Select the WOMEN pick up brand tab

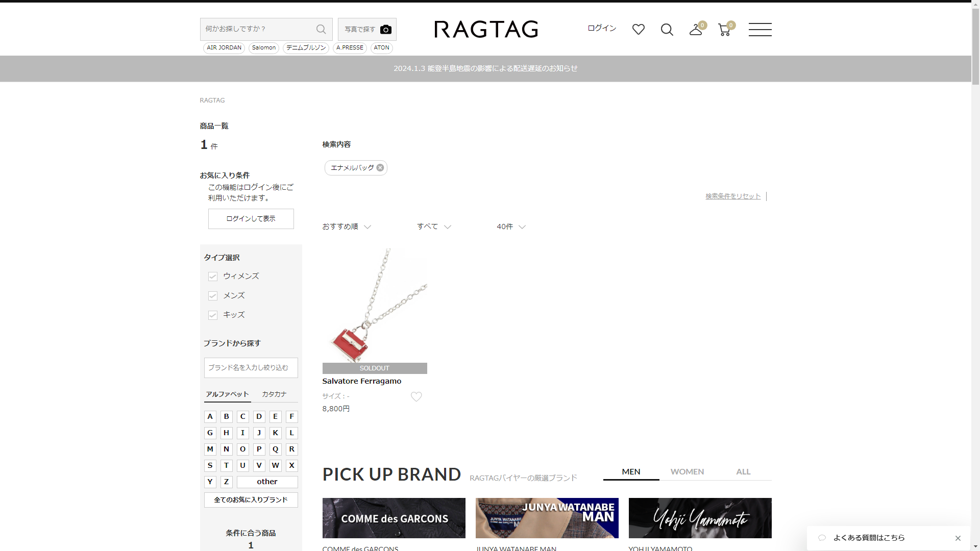coord(687,471)
